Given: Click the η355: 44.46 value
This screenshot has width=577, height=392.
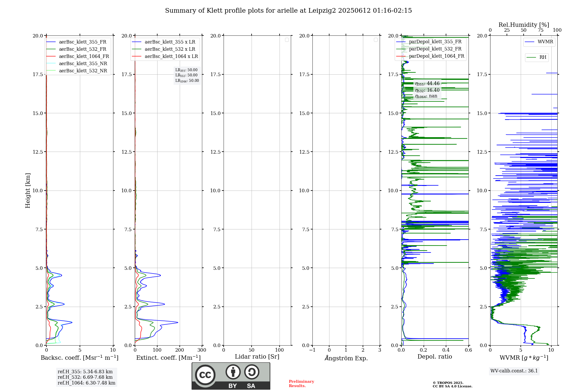Looking at the screenshot, I should tap(427, 84).
